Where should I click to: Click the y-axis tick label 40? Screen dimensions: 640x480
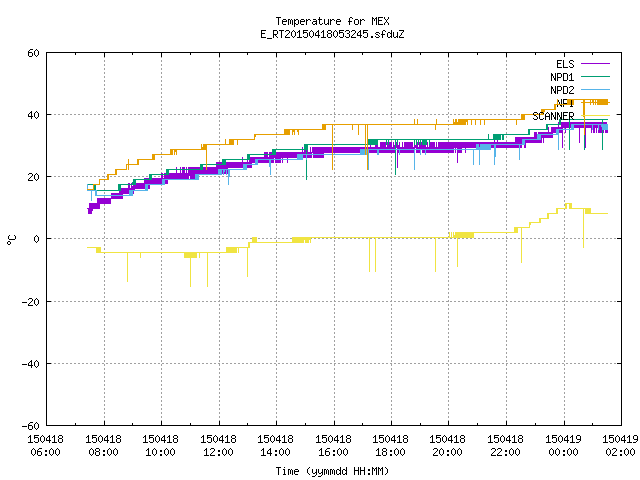click(x=33, y=115)
